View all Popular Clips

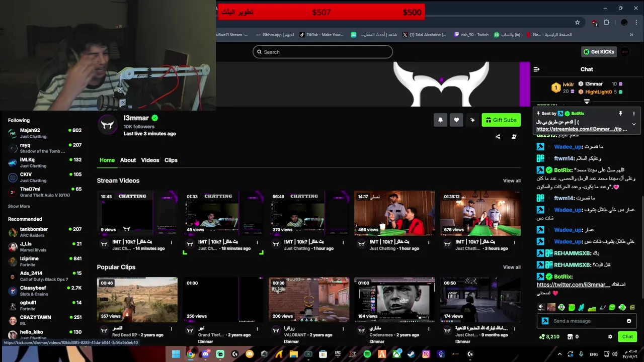[x=512, y=267]
